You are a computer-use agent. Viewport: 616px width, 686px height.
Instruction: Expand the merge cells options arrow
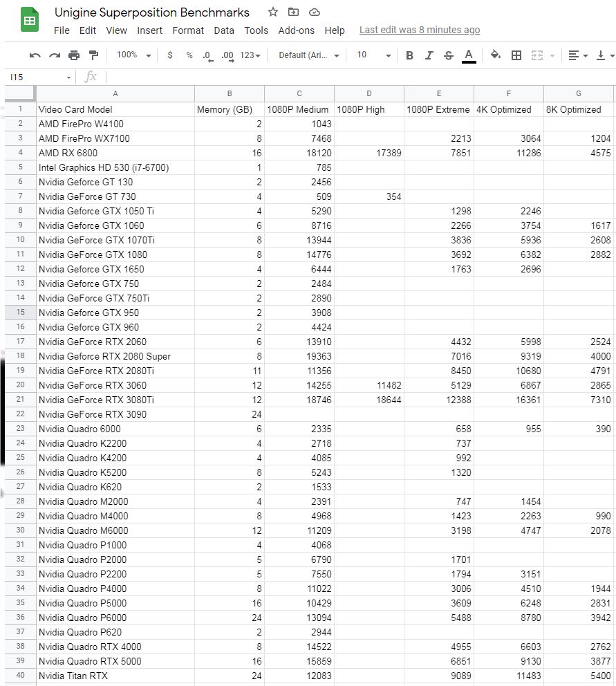[x=552, y=55]
